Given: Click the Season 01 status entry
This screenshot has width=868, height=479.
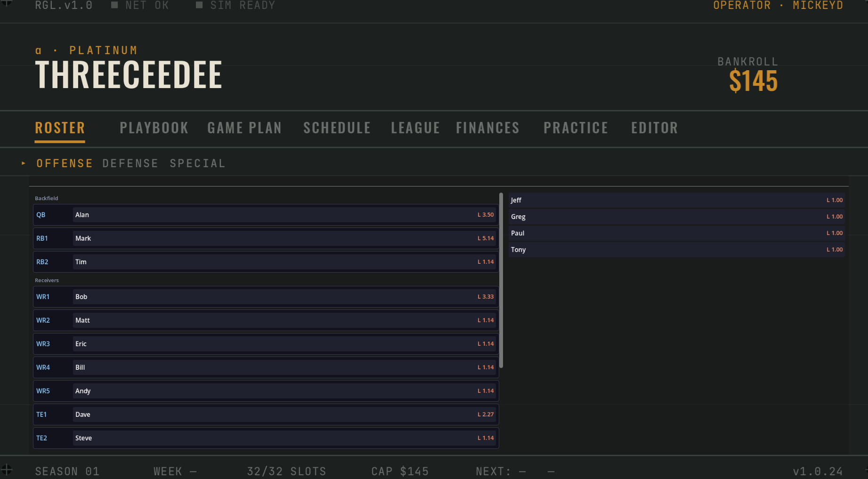Looking at the screenshot, I should click(67, 471).
